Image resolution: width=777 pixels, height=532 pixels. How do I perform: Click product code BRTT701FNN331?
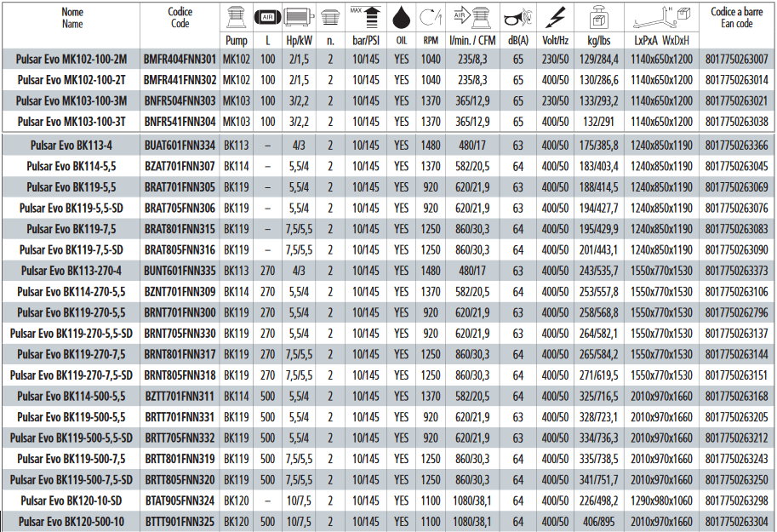pos(180,417)
